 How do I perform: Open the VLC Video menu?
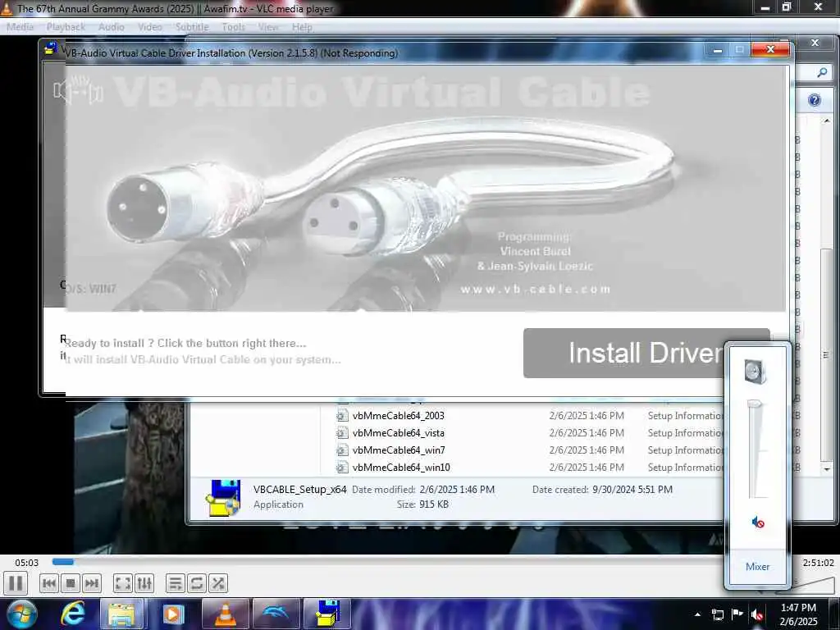point(149,27)
